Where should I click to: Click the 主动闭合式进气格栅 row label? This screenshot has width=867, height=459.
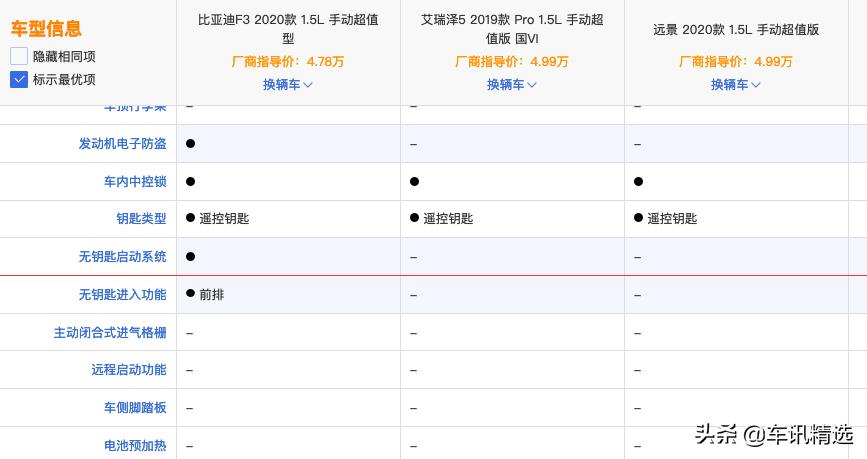click(110, 333)
